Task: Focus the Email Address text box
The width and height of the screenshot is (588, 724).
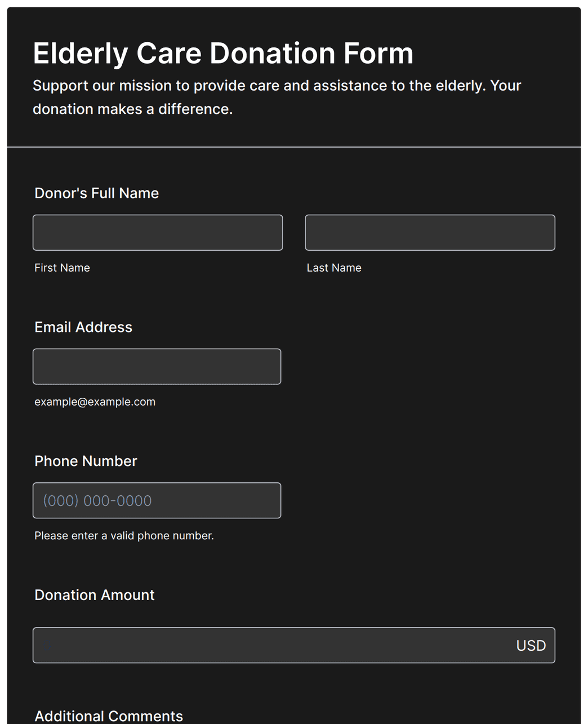Action: pyautogui.click(x=157, y=367)
